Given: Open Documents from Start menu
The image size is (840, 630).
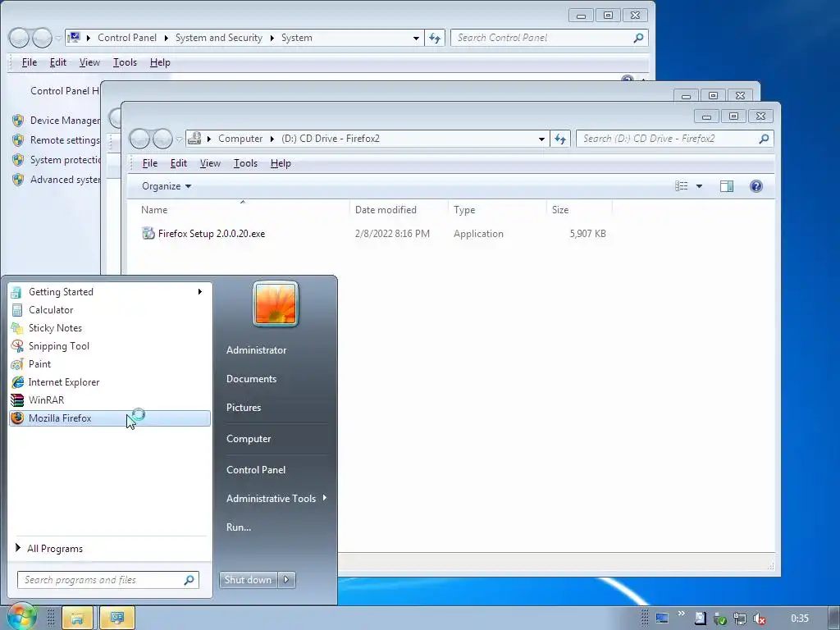Looking at the screenshot, I should click(251, 379).
